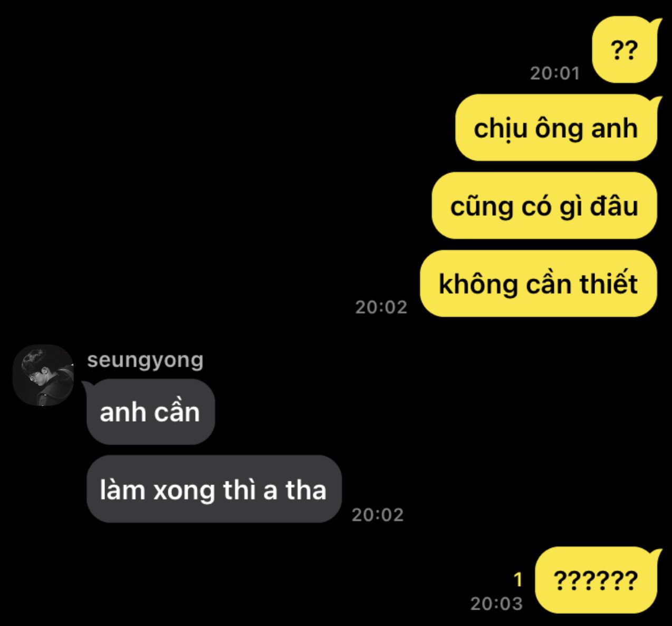The image size is (672, 626).
Task: Click the 20:02 timestamp beside seungyong's reply
Action: pyautogui.click(x=378, y=515)
